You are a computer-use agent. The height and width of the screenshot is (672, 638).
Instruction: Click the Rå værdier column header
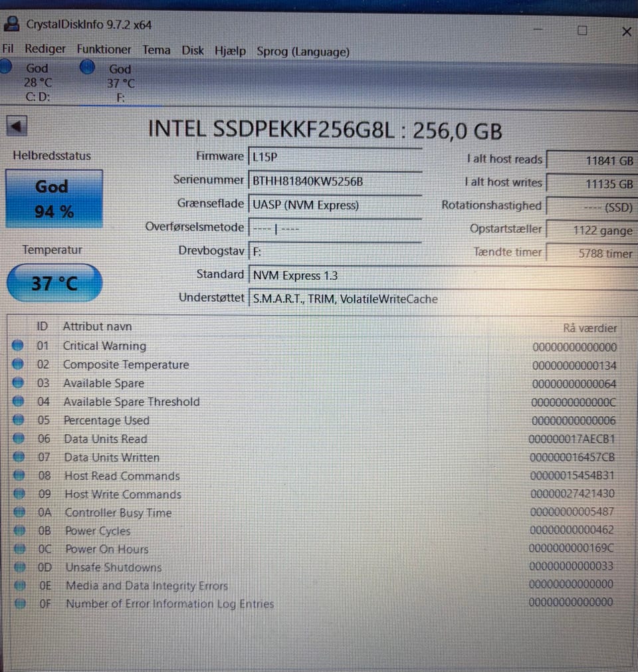tap(589, 328)
